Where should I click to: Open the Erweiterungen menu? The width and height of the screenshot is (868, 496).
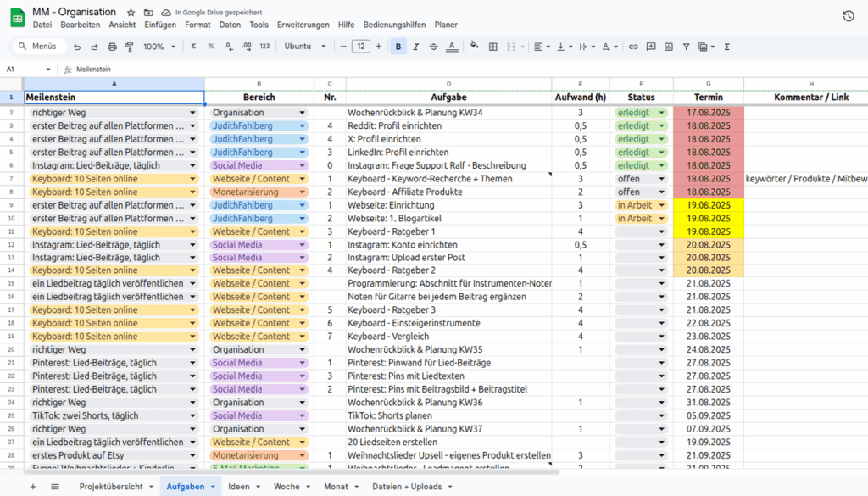[303, 25]
